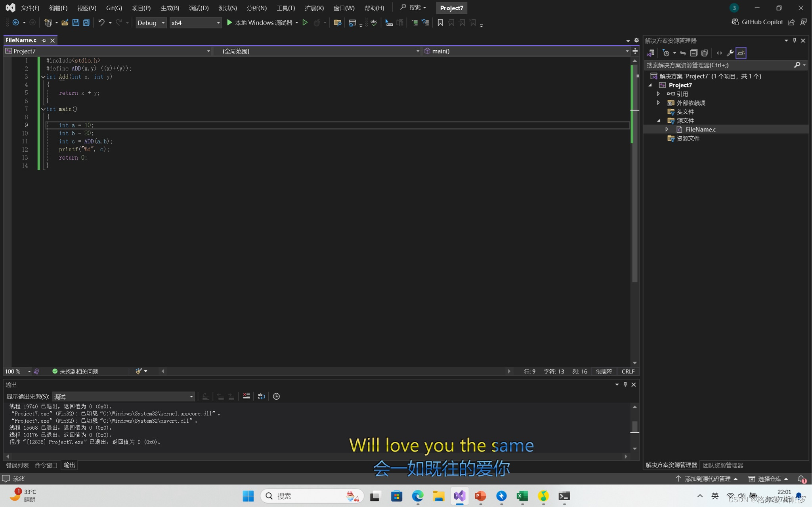
Task: Open File Explorer from the taskbar
Action: point(439,496)
